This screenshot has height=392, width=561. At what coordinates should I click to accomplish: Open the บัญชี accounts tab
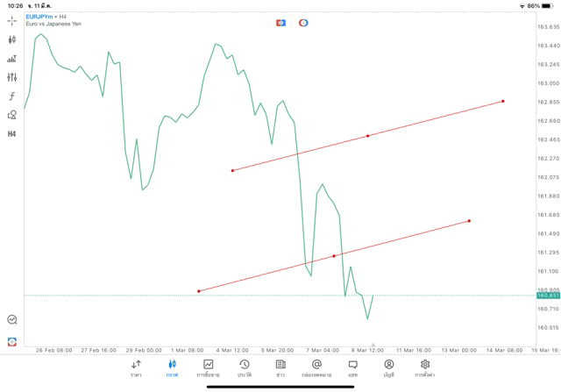(388, 367)
